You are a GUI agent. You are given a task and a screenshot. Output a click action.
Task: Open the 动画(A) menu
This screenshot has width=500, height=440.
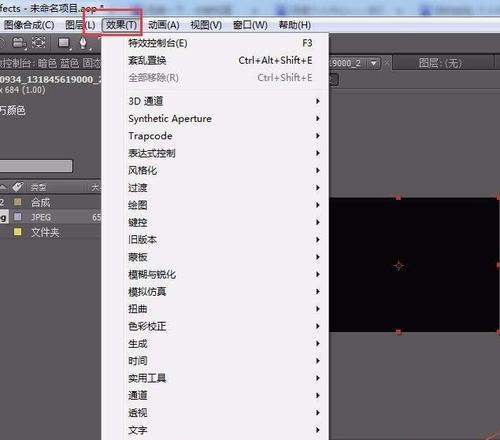164,25
